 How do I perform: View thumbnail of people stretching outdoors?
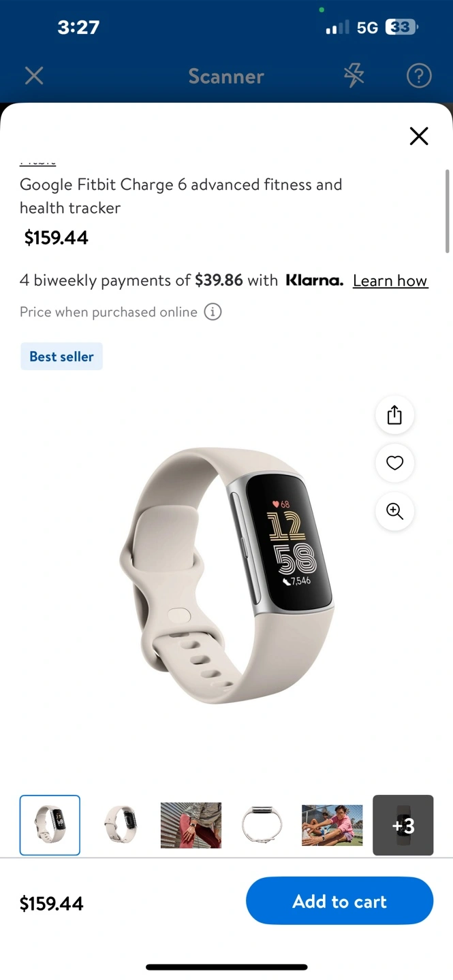click(332, 825)
